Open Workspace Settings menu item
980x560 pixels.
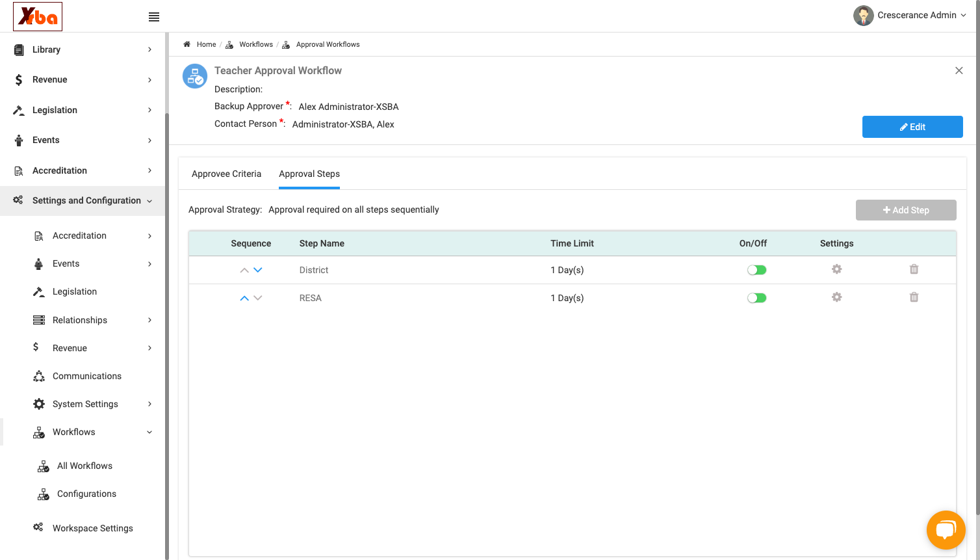point(93,528)
